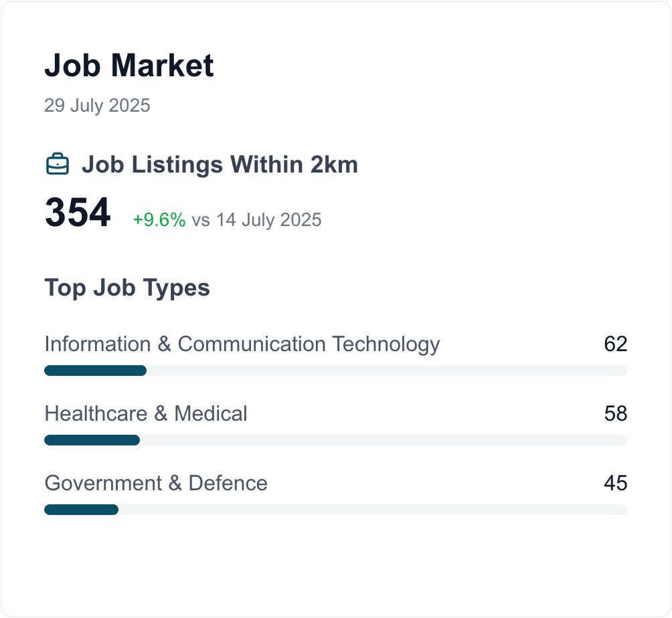Click the vs 14 July 2025 comparison text

(256, 220)
